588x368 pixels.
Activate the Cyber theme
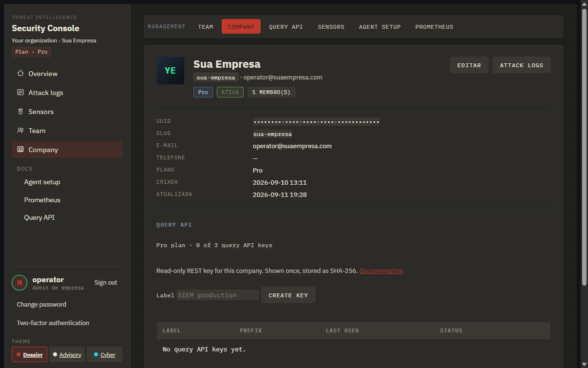pos(104,354)
